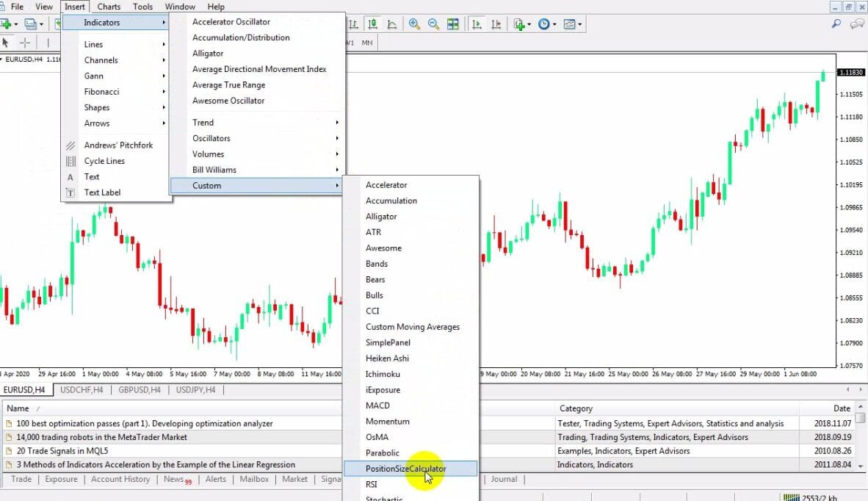Image resolution: width=868 pixels, height=501 pixels.
Task: Sort articles by the Date column header
Action: (841, 408)
